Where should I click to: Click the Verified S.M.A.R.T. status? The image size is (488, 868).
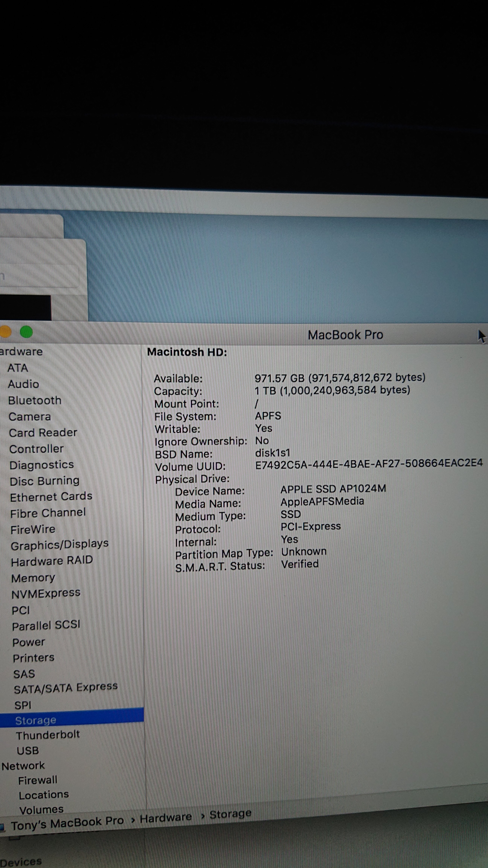click(300, 564)
